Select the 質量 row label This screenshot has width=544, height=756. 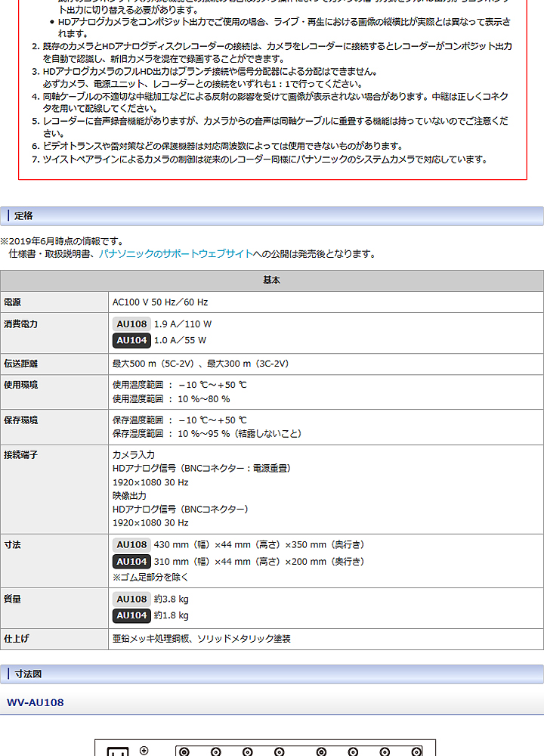(13, 599)
